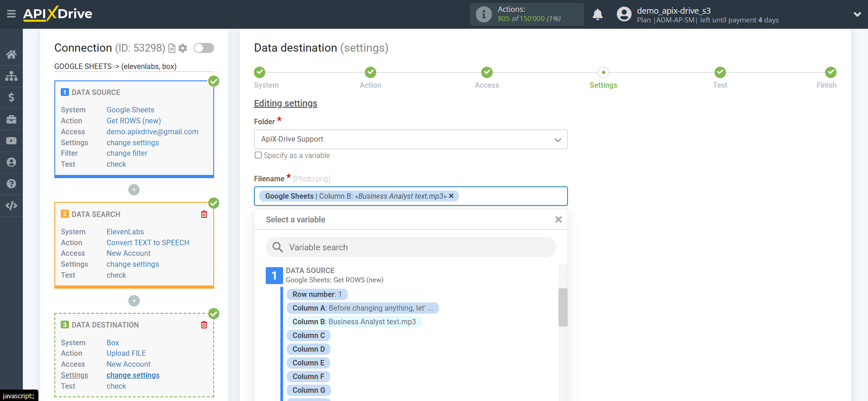
Task: Open the Folder dropdown
Action: (411, 139)
